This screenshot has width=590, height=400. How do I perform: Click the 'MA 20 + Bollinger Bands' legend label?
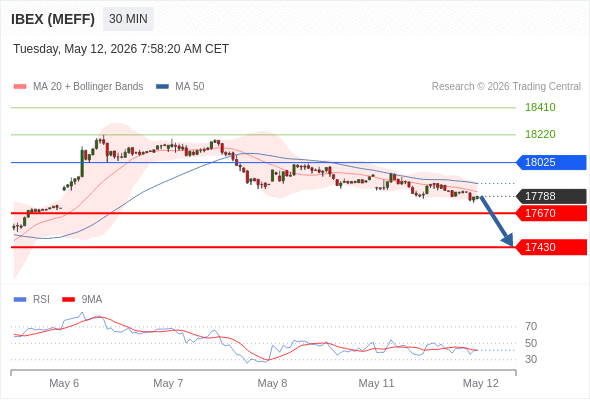88,87
